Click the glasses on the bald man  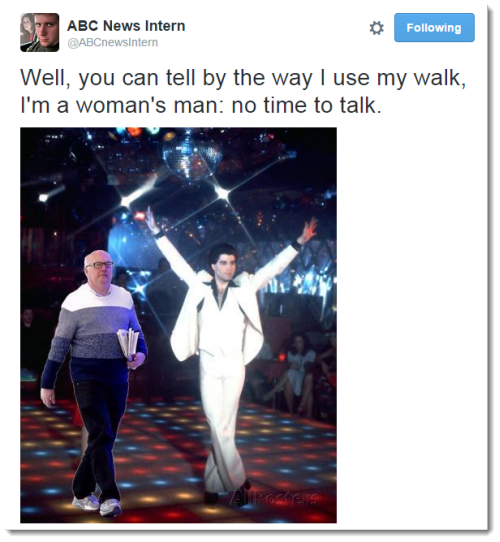pos(99,265)
